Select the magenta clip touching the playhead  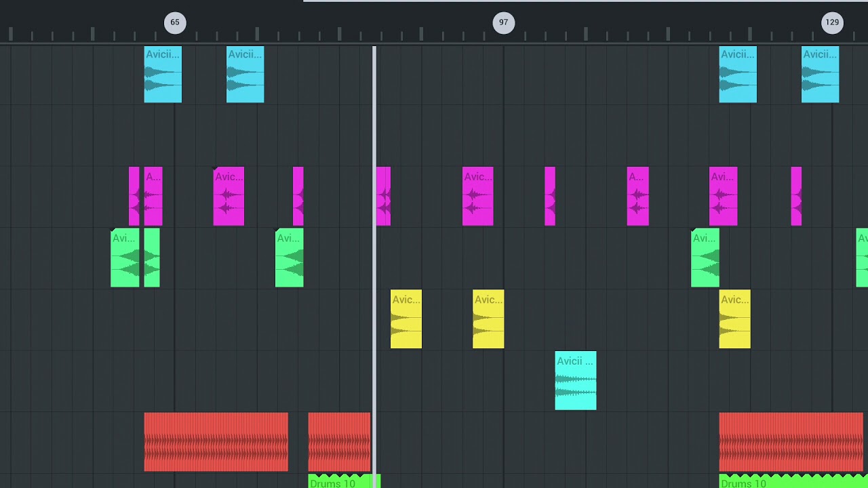tap(384, 196)
